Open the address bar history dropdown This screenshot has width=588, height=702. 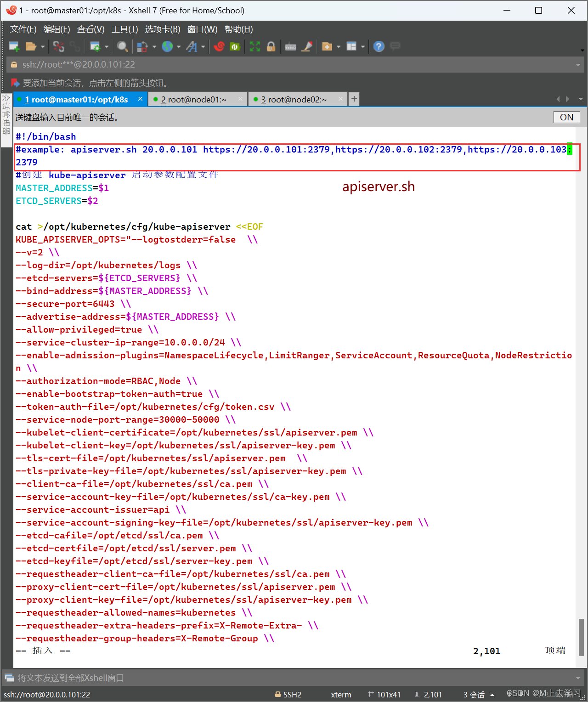(578, 65)
